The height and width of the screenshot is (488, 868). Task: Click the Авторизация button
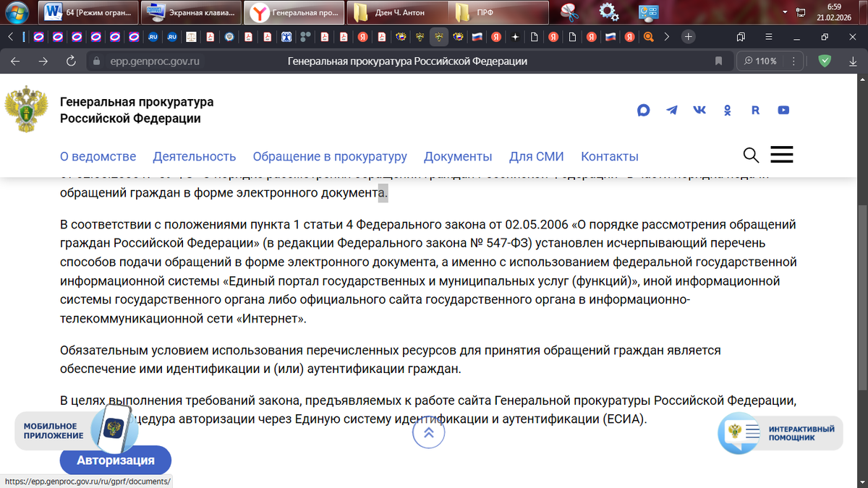click(116, 460)
